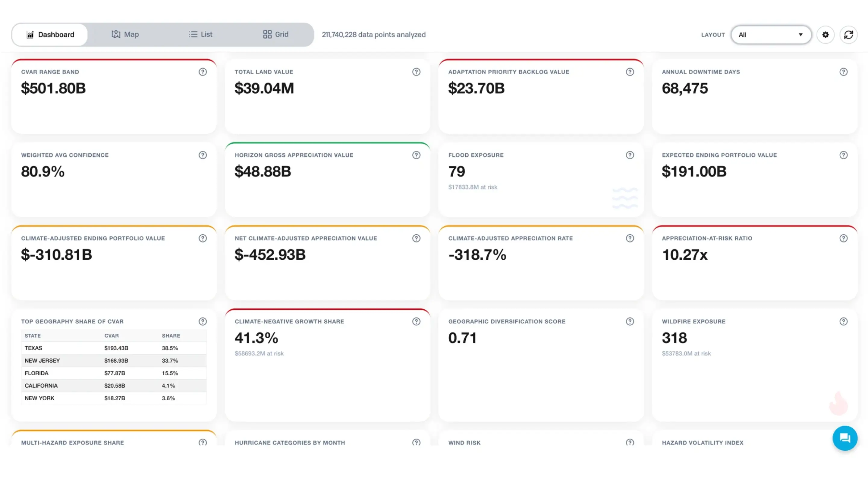
Task: Show help for Total Land Value
Action: tap(416, 72)
